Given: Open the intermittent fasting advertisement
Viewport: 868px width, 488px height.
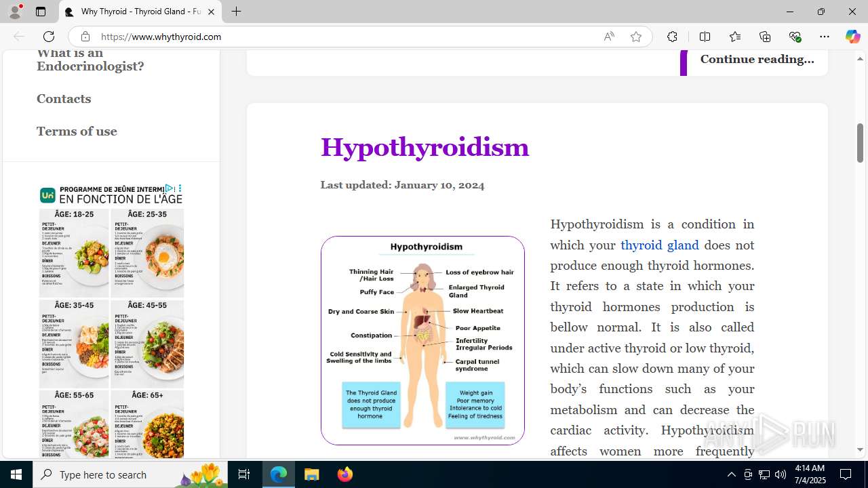Looking at the screenshot, I should pyautogui.click(x=111, y=321).
